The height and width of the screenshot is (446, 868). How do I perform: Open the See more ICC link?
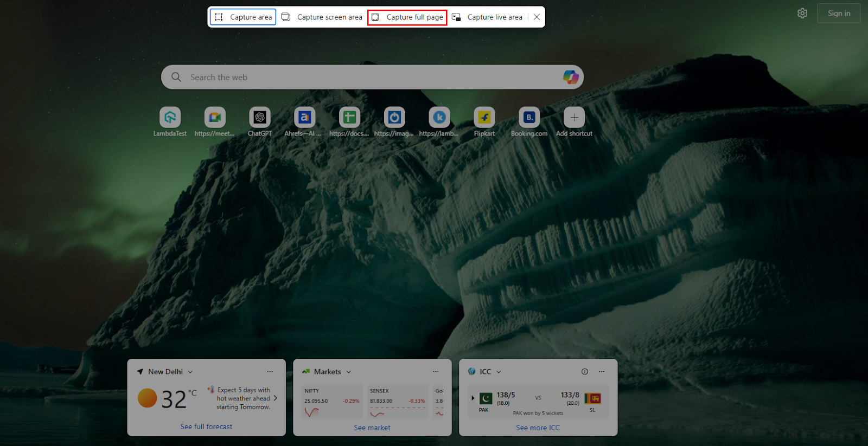pos(538,428)
